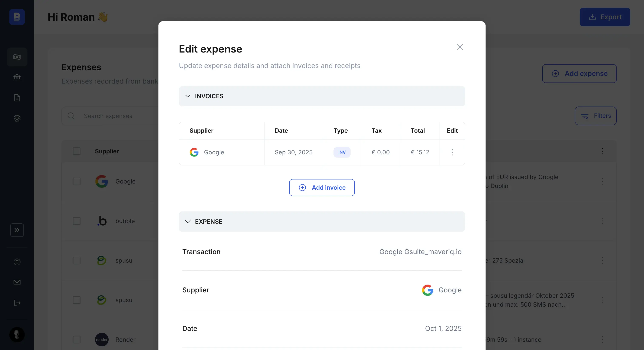Tick the checkbox beside bubble expense
The width and height of the screenshot is (644, 350).
(x=76, y=221)
